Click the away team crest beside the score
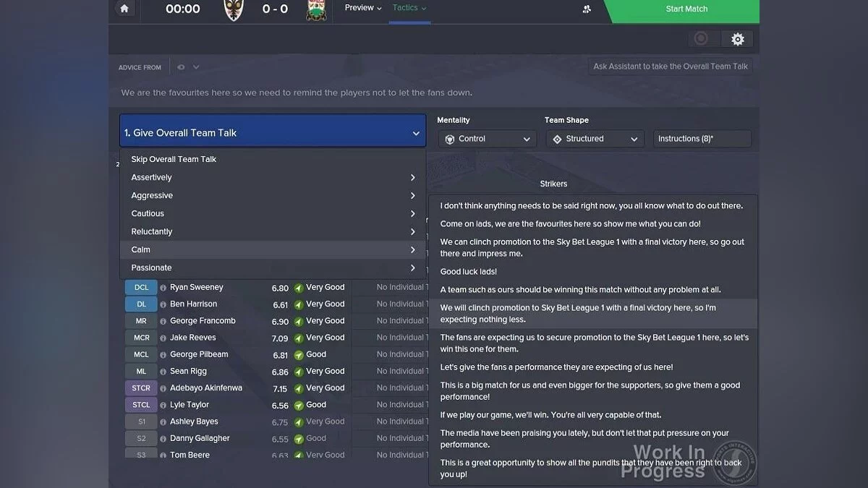 coord(316,10)
